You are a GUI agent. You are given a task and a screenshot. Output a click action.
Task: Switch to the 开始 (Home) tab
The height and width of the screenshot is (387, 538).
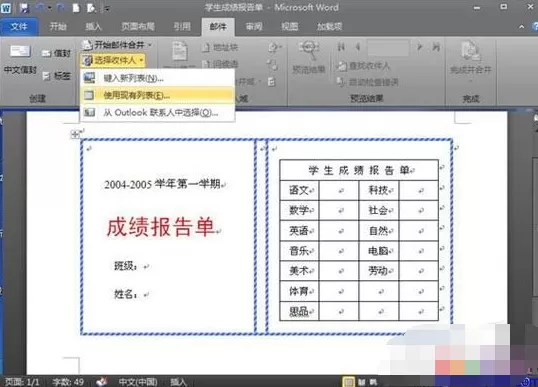click(x=58, y=26)
